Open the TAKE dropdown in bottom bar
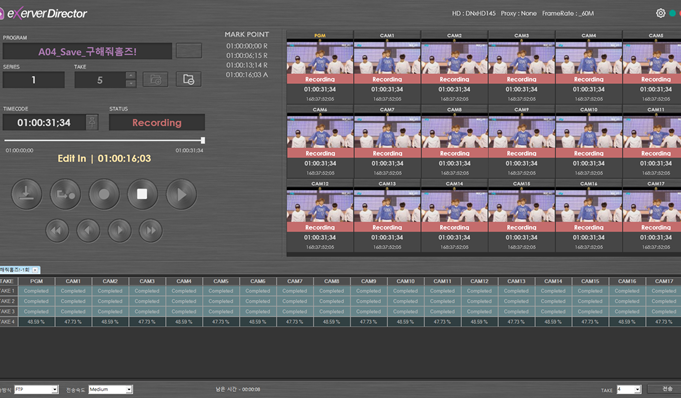Screen dimensions: 681x398 tap(629, 390)
